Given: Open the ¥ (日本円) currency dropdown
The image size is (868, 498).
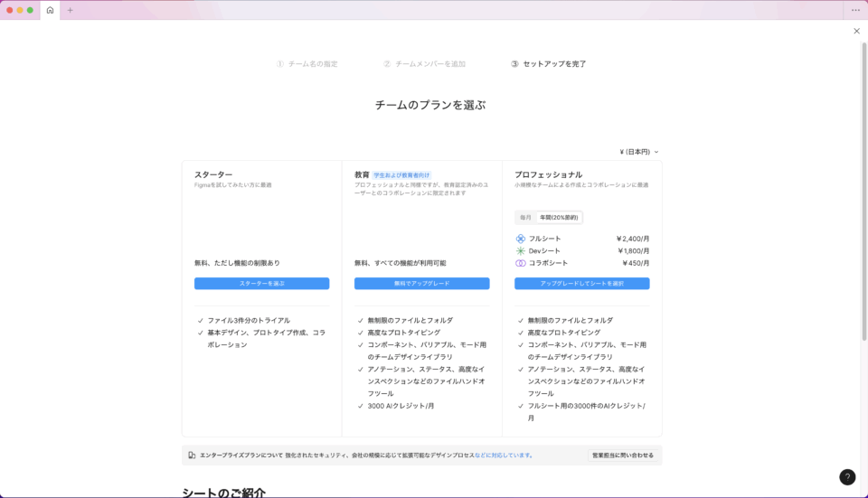Looking at the screenshot, I should (x=638, y=152).
